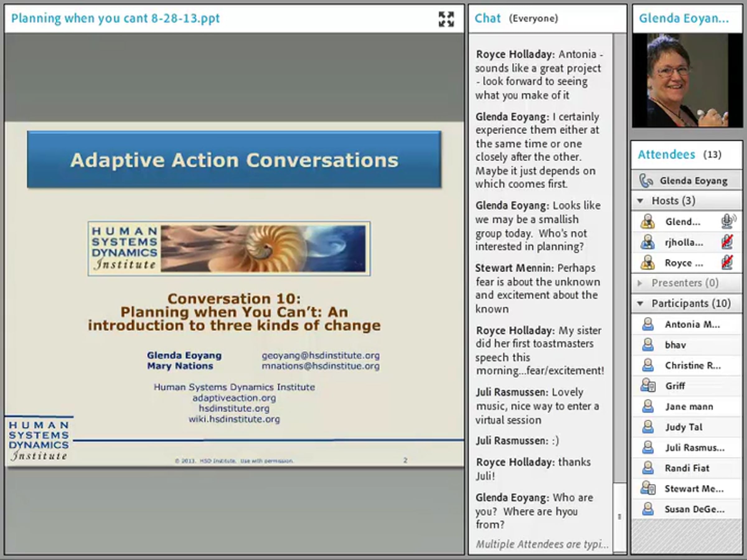Click the mnations@hsdinstitue.org email on slide
The width and height of the screenshot is (747, 560).
321,366
